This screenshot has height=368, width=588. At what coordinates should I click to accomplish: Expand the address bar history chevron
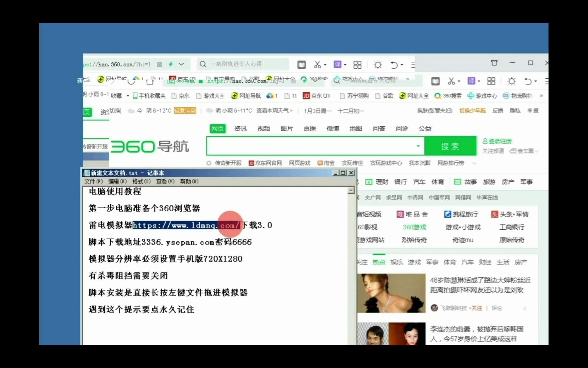[181, 64]
